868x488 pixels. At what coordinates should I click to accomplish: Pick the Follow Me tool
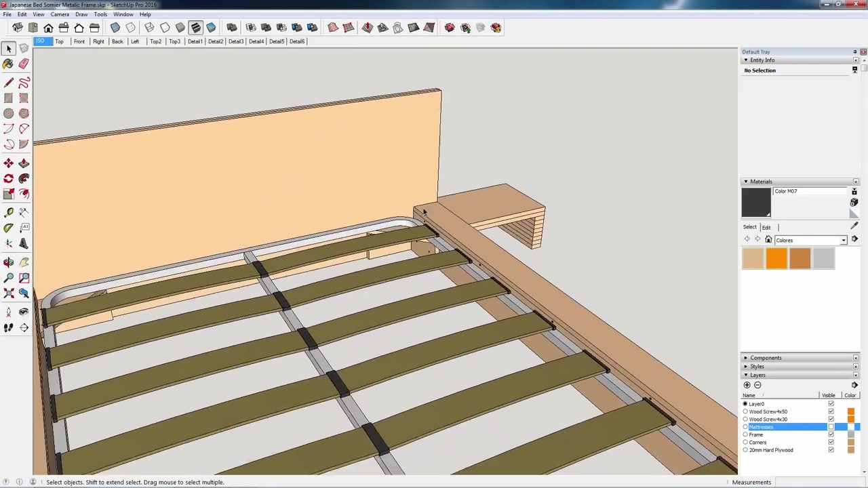click(24, 179)
